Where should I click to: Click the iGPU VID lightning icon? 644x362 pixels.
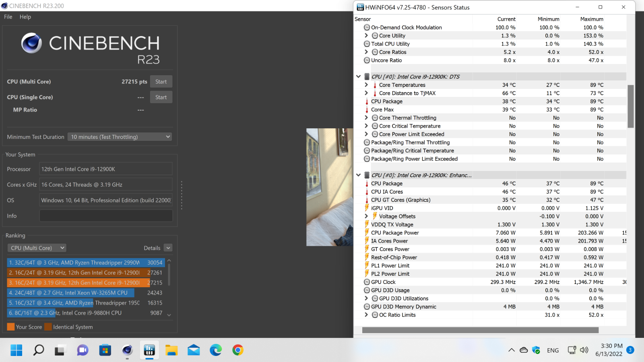pos(367,208)
